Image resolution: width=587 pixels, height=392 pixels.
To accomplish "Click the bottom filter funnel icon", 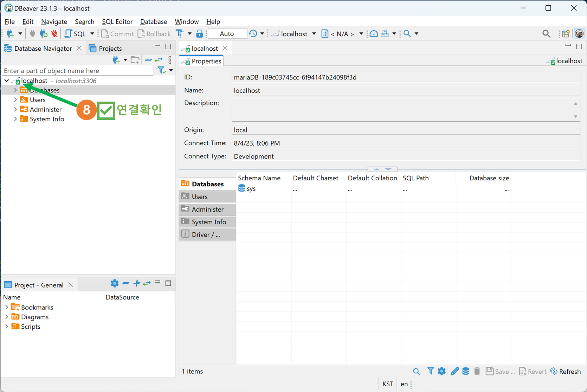I will point(430,371).
